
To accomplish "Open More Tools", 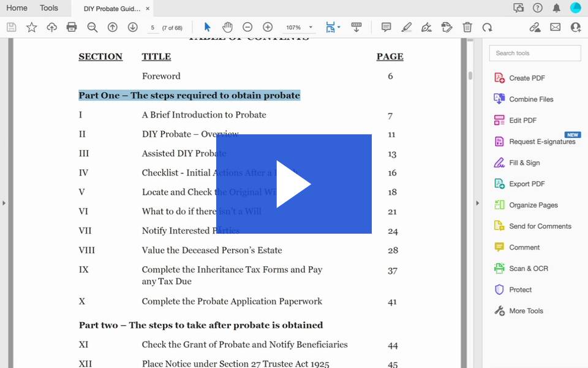I will click(519, 311).
